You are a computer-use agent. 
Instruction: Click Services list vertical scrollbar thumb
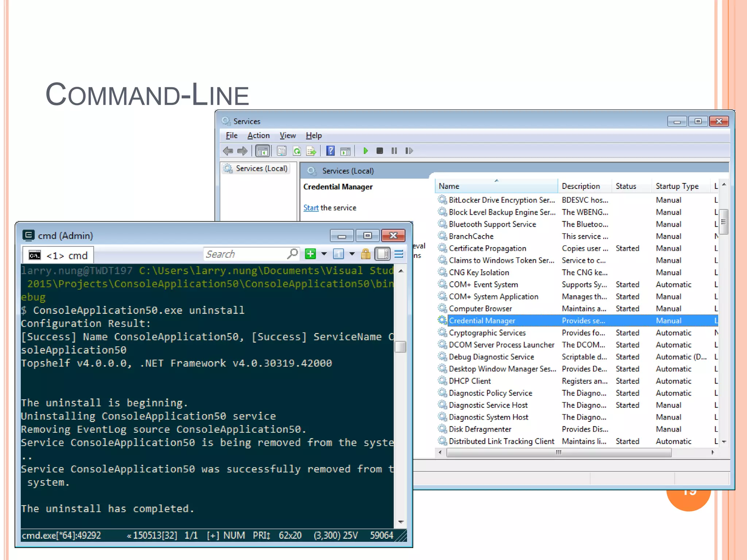click(x=724, y=221)
